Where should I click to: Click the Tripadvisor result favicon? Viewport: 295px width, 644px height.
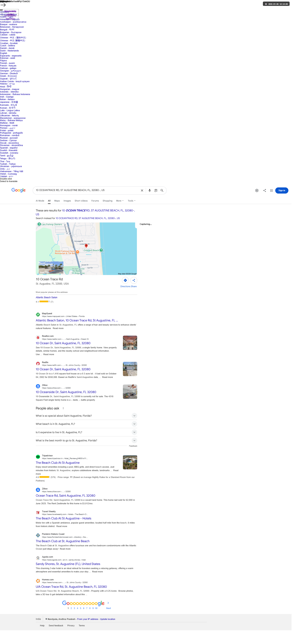38,457
